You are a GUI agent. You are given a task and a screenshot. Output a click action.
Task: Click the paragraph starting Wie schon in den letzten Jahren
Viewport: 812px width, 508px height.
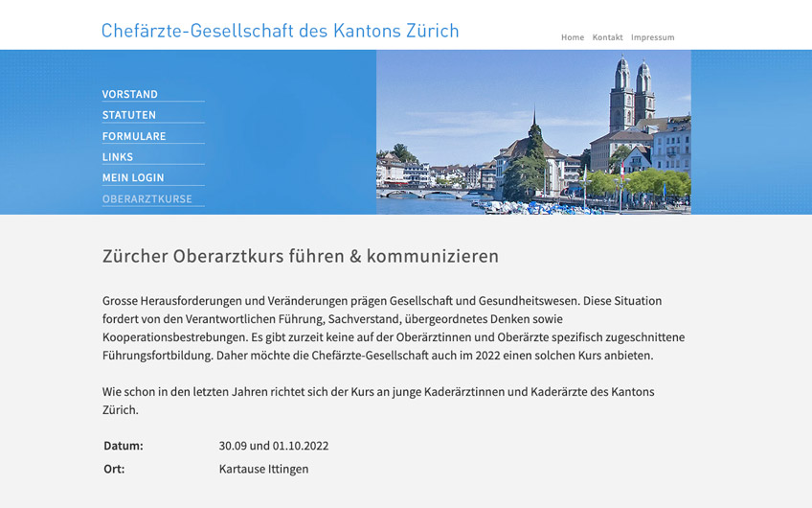pos(378,401)
